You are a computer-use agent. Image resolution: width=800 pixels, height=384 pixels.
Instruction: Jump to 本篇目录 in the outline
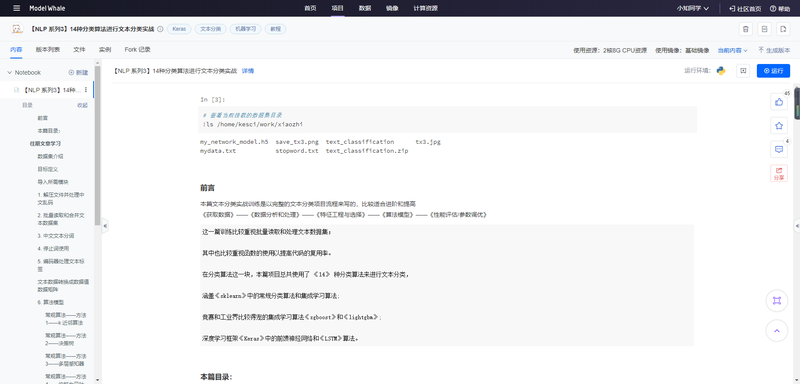click(49, 131)
